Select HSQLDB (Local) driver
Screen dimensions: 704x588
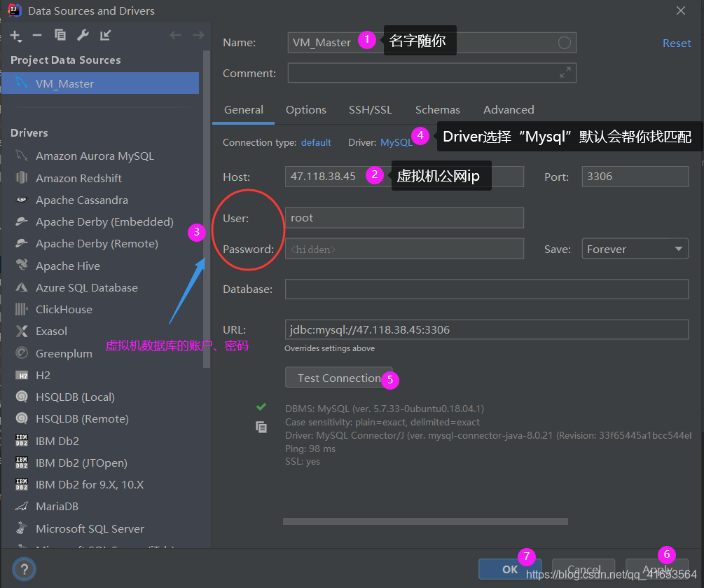tap(76, 397)
